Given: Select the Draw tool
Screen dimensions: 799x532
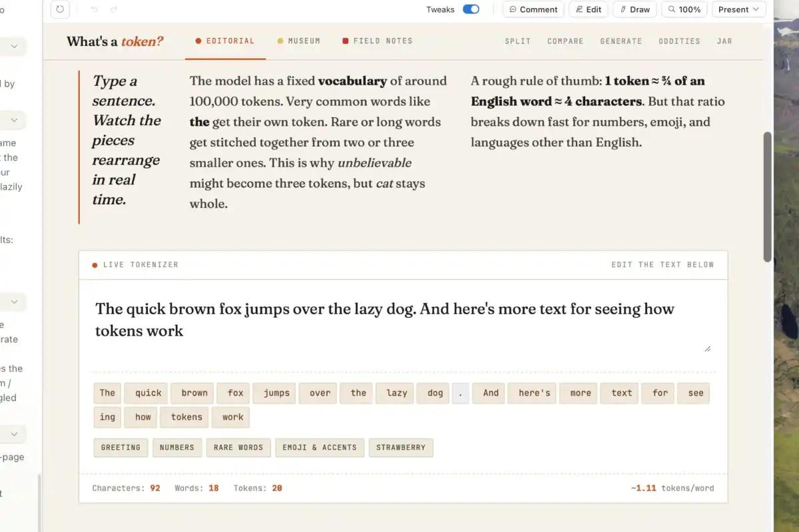Looking at the screenshot, I should [635, 9].
